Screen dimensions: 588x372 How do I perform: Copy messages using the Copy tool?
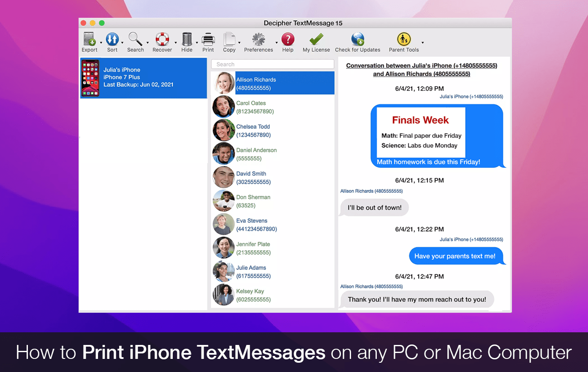click(229, 41)
